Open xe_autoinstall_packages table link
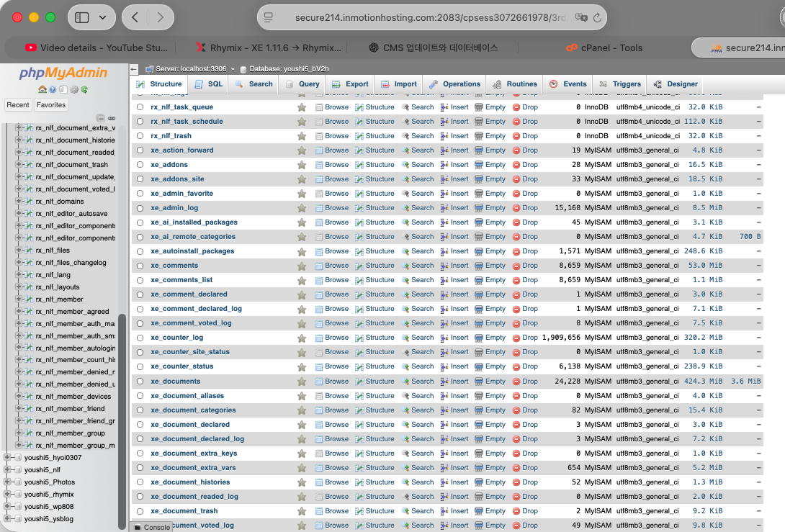Image resolution: width=785 pixels, height=532 pixels. tap(192, 251)
